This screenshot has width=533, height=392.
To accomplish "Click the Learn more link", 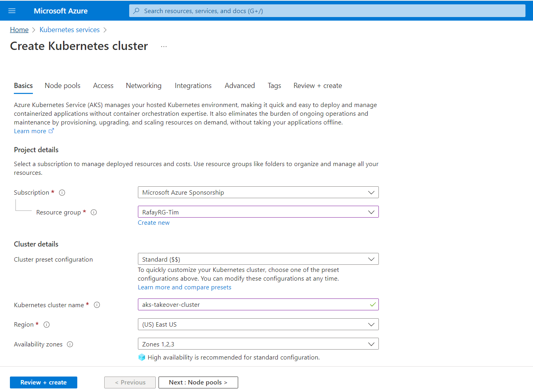I will tap(30, 131).
